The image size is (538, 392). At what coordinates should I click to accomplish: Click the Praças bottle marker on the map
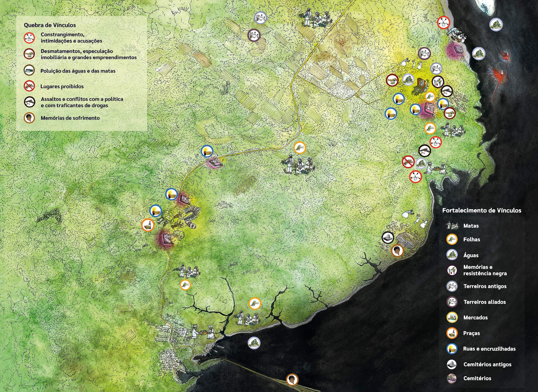coord(148,225)
